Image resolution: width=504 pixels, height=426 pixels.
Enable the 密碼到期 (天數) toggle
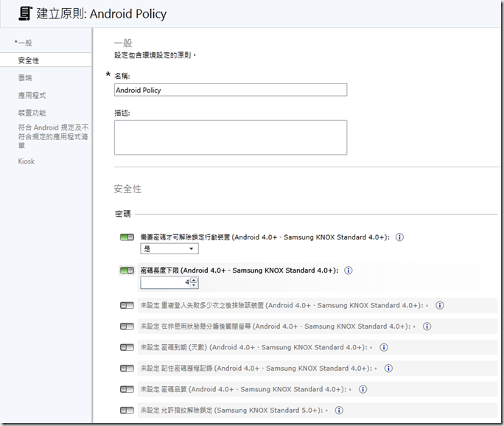127,347
